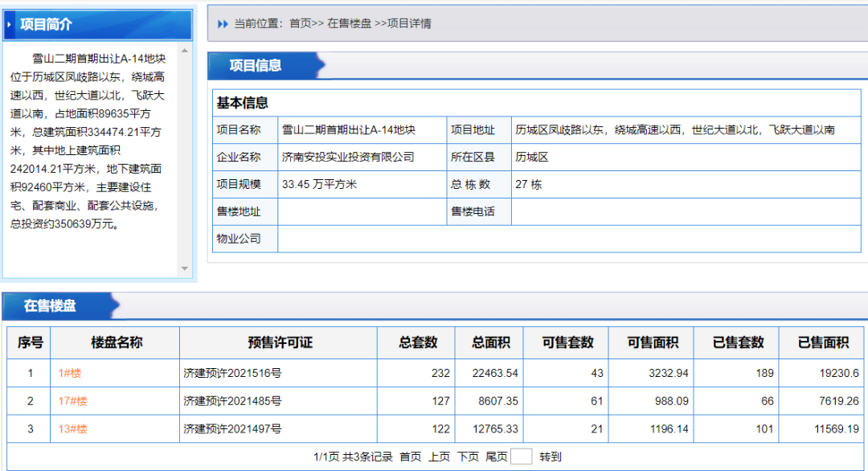
Task: Click the 售楼地址 label cell
Action: (244, 211)
